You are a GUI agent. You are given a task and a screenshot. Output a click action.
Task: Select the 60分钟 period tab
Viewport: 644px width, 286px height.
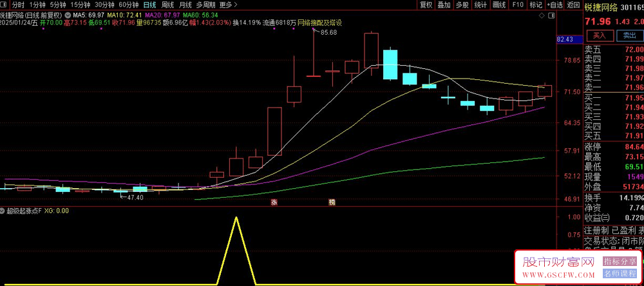(128, 5)
